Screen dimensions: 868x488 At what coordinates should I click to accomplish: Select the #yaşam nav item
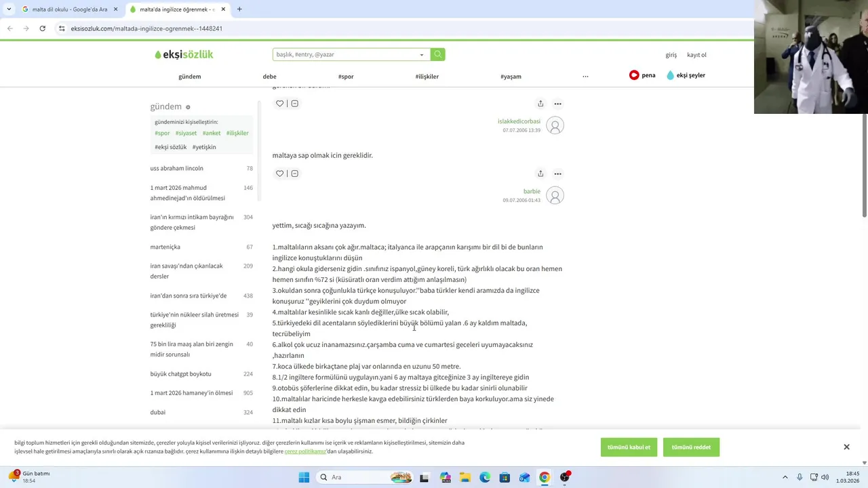511,77
